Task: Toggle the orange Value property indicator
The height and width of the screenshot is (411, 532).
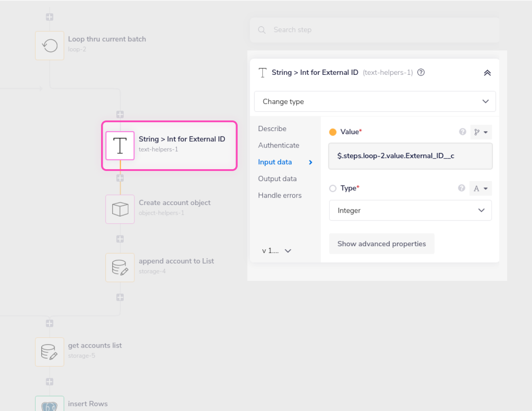Action: coord(333,132)
